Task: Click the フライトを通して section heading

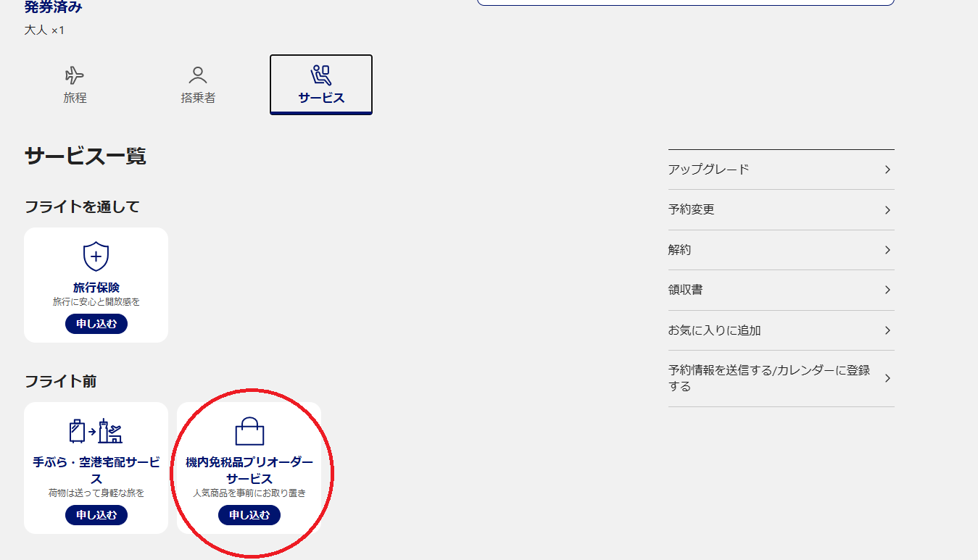Action: [82, 207]
